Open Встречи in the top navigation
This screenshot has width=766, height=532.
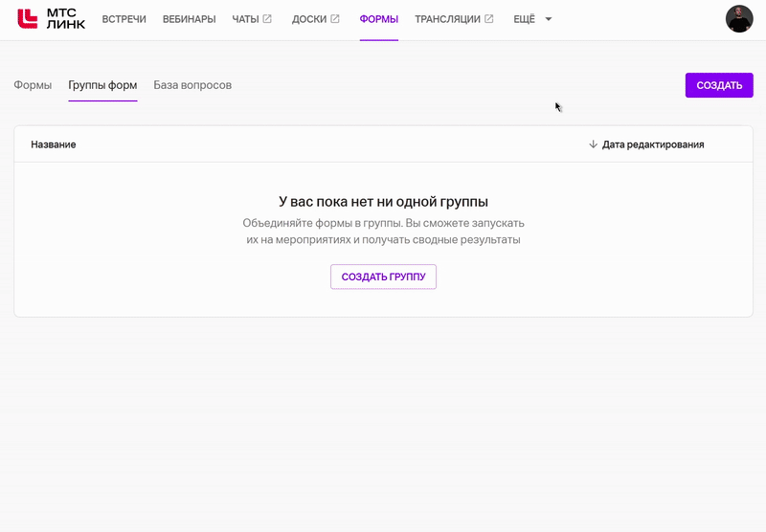click(x=124, y=19)
